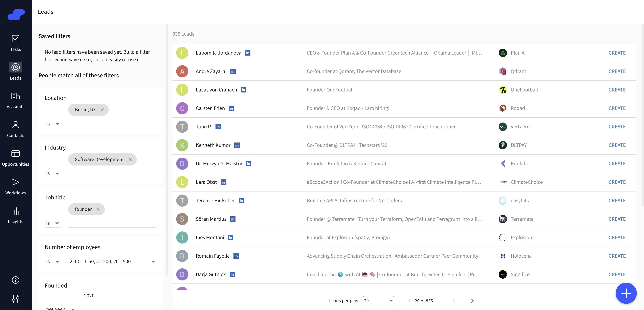Screen dimensions: 644x310
Task: Click the OneFootball company logo
Action: pos(503,90)
